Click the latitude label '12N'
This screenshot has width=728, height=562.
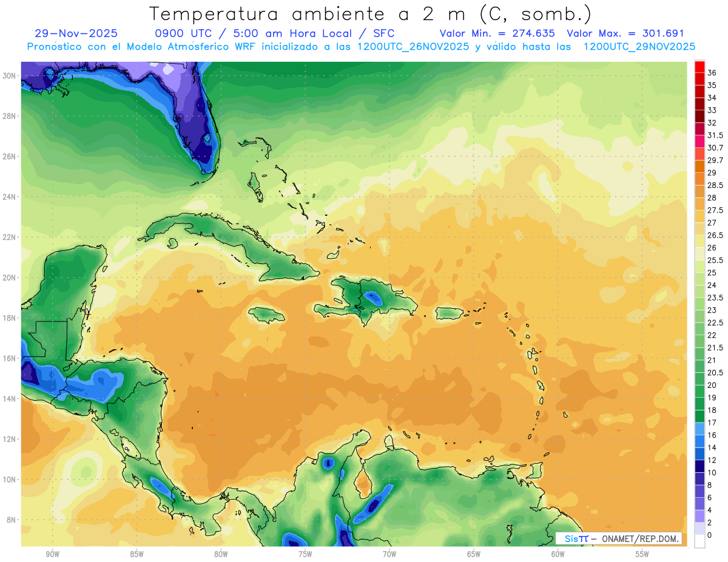(10, 439)
